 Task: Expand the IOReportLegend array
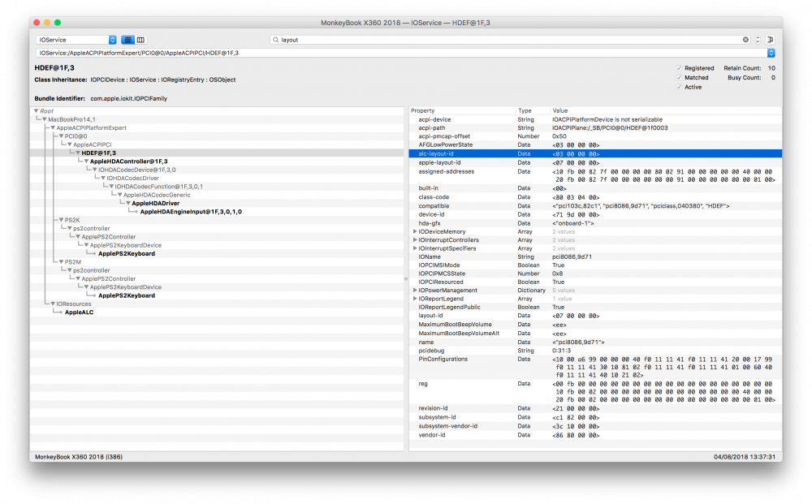pyautogui.click(x=415, y=299)
